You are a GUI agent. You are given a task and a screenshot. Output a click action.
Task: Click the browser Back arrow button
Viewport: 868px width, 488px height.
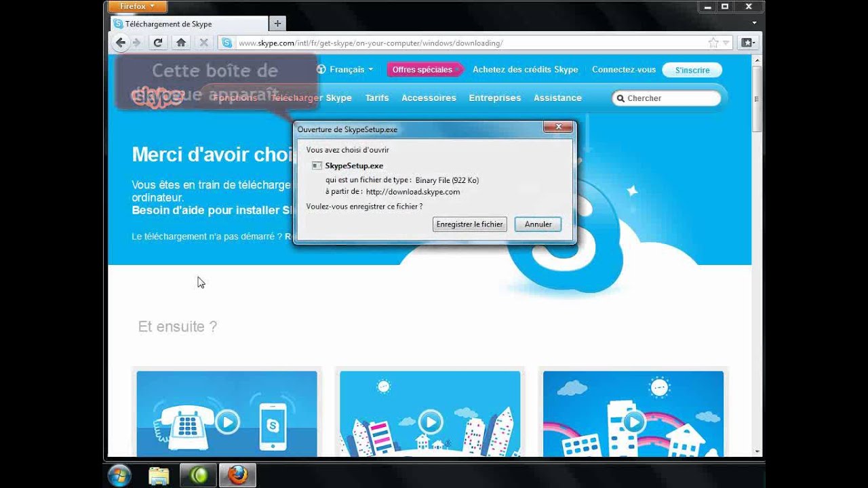[x=121, y=43]
